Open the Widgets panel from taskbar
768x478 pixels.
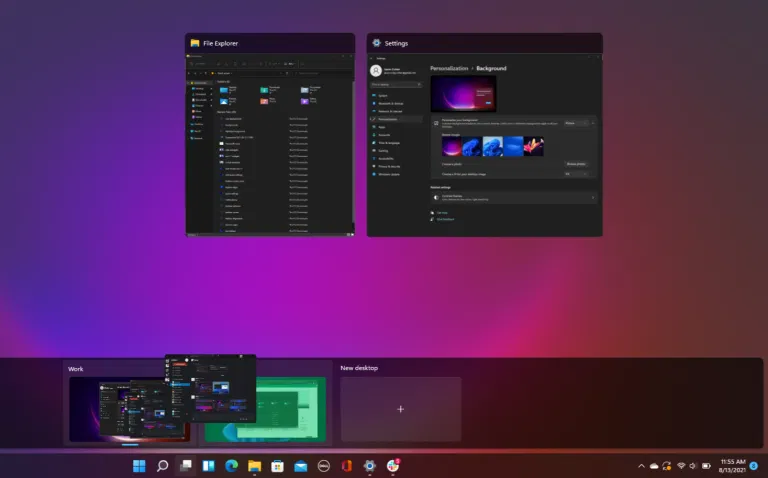tap(209, 466)
